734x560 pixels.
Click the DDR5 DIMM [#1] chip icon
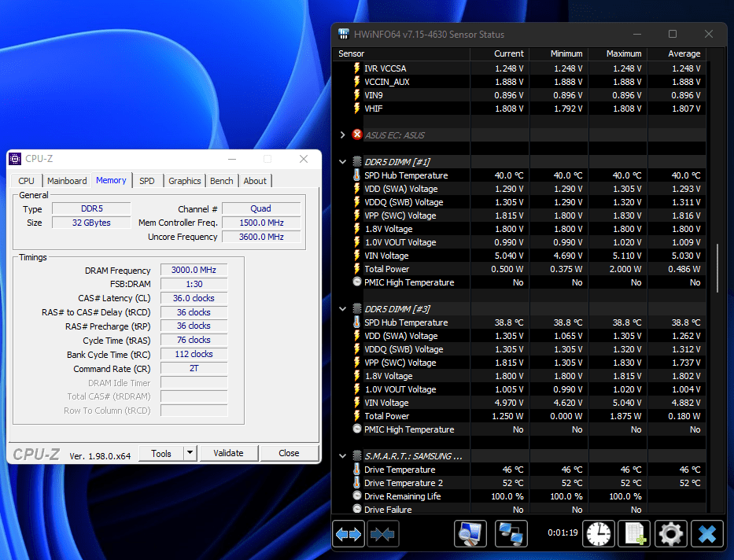coord(356,161)
